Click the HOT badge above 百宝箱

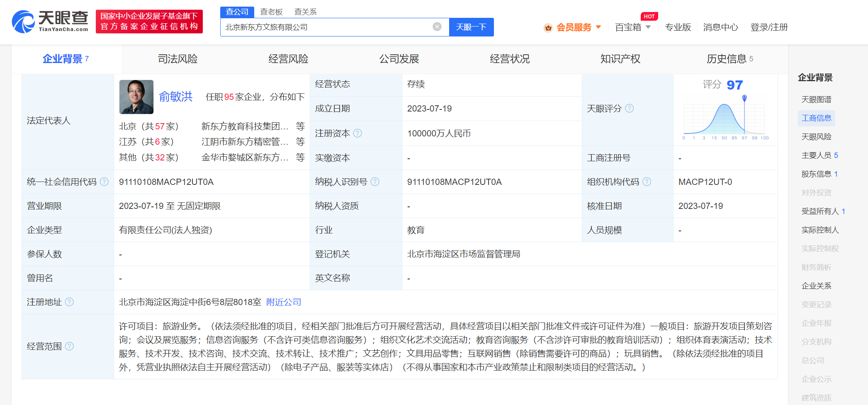tap(649, 16)
